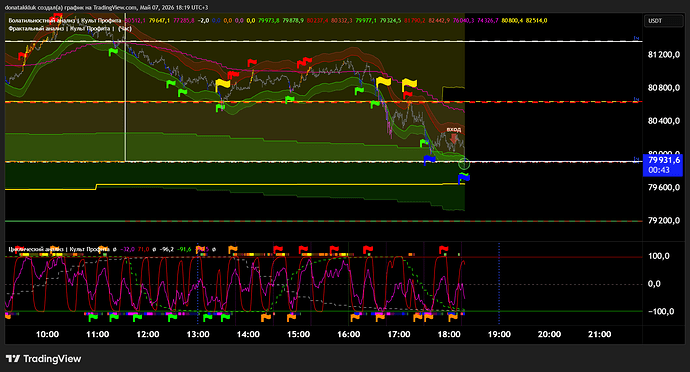This screenshot has width=690, height=372.
Task: Click the 12:00 time axis label
Action: pos(147,335)
